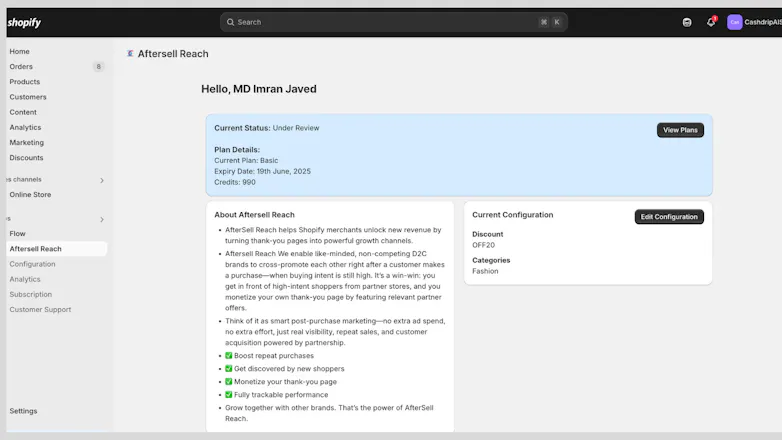Click the Aftersell Reach page title
This screenshot has height=440, width=782.
(x=173, y=53)
